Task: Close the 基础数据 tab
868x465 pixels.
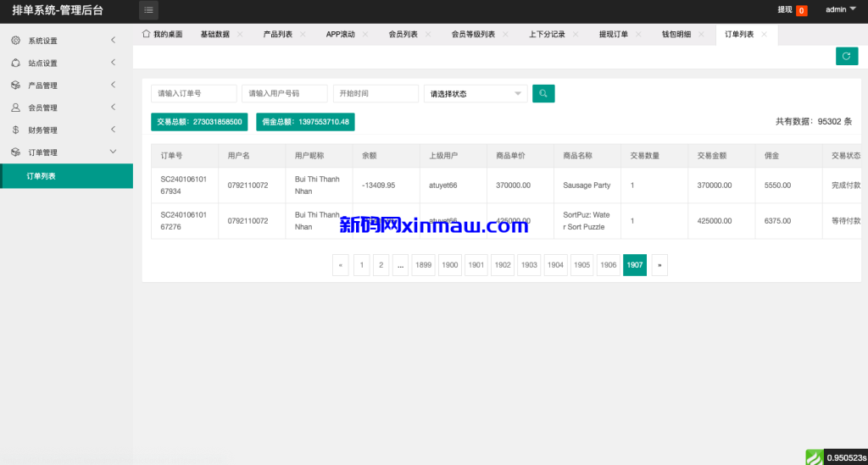Action: coord(240,34)
